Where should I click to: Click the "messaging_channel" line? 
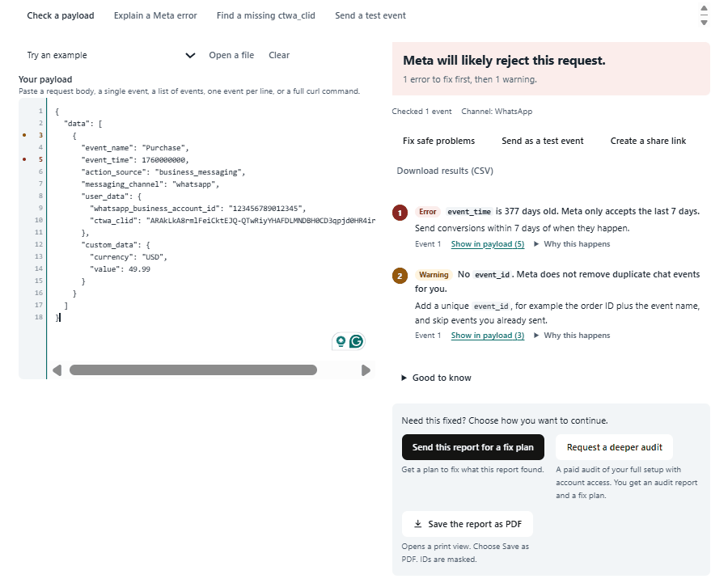tap(150, 184)
